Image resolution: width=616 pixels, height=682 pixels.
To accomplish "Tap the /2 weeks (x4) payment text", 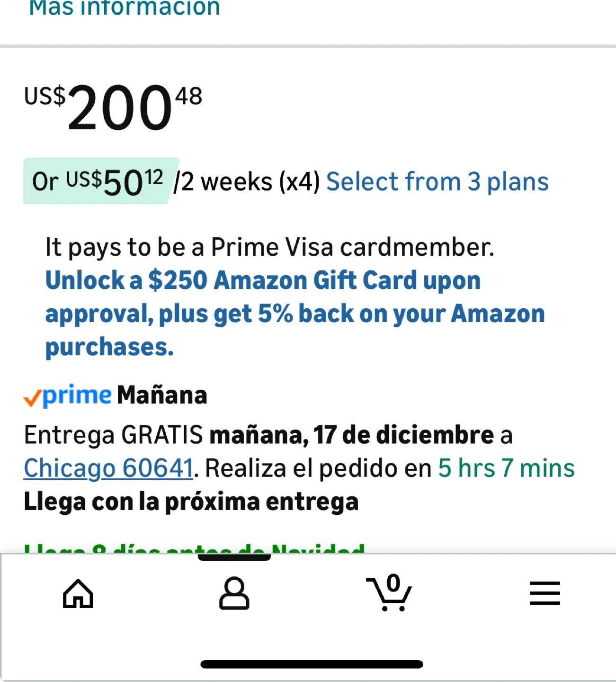I will tap(247, 182).
